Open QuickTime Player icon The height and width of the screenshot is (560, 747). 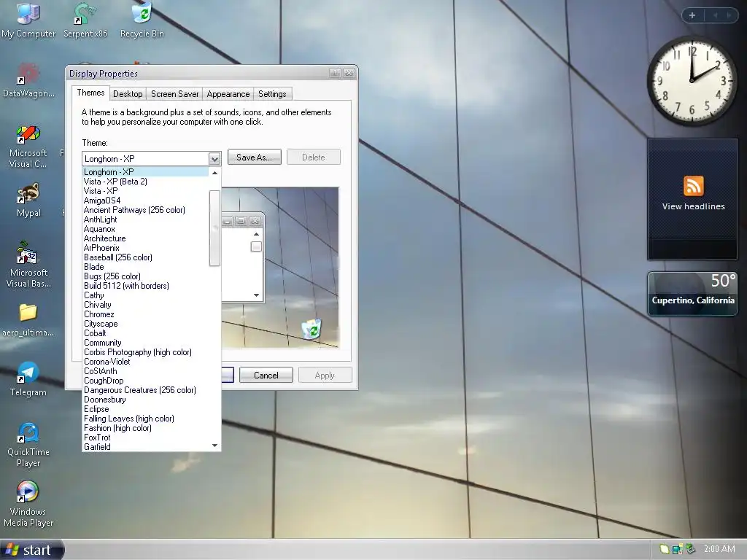(x=28, y=445)
